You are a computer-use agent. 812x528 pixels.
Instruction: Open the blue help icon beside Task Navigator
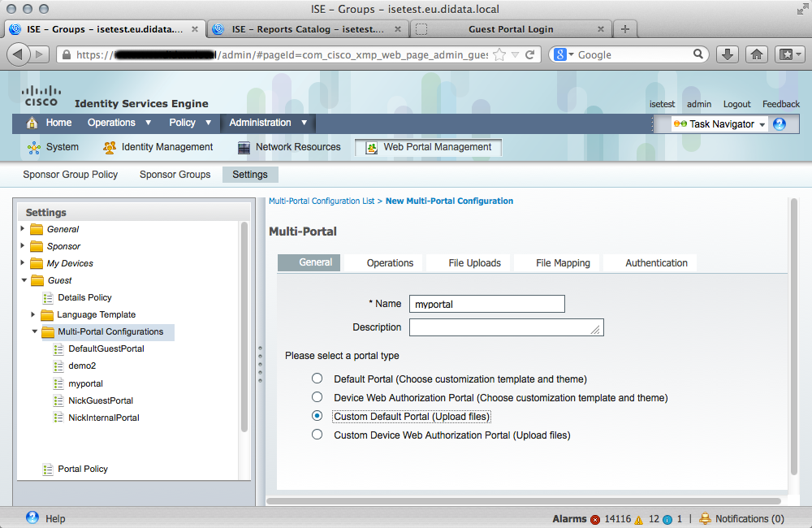coord(780,123)
